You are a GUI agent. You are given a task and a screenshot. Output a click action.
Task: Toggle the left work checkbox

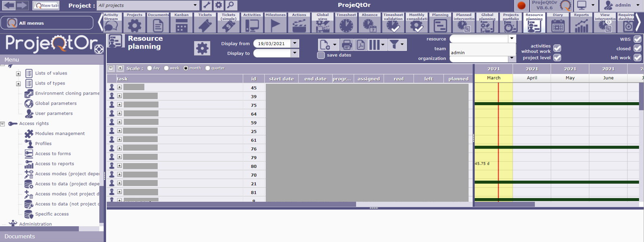637,58
